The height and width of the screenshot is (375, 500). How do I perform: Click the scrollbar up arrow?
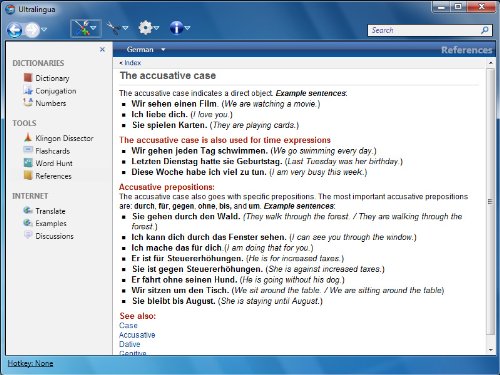click(x=490, y=63)
